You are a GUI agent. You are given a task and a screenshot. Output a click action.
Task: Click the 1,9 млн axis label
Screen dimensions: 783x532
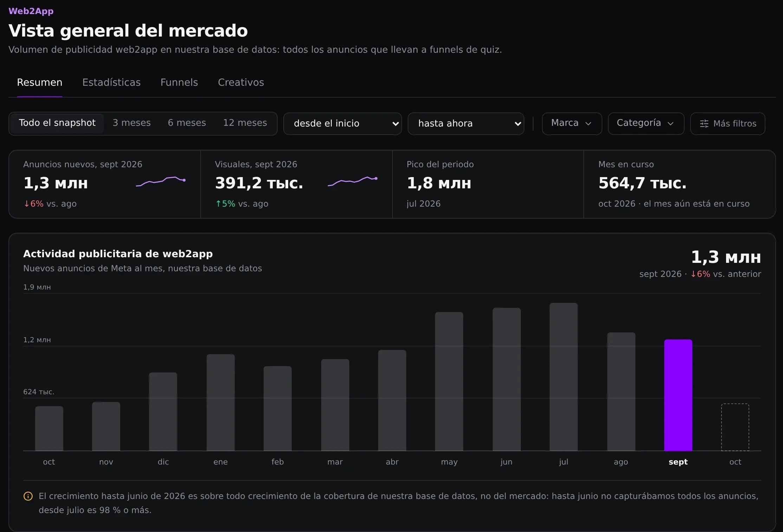tap(37, 287)
